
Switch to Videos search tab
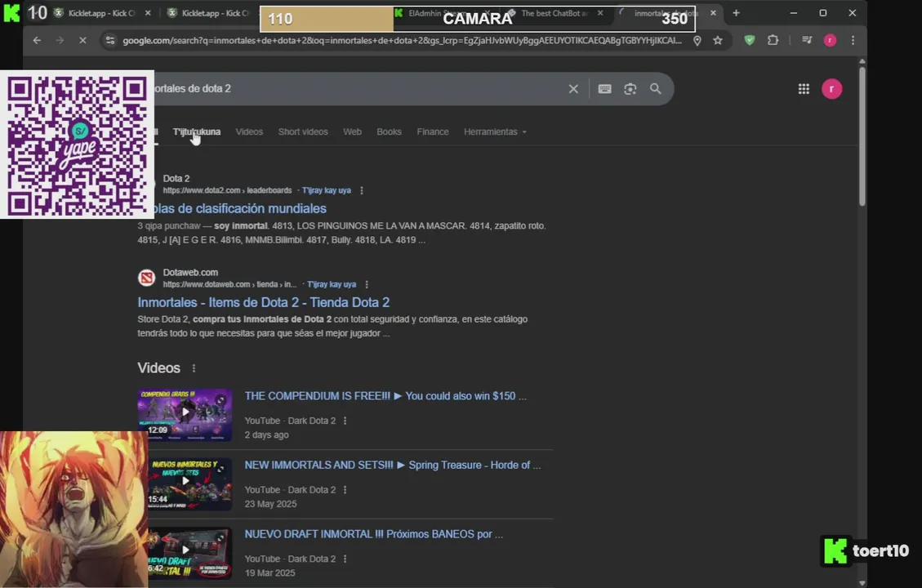pos(249,131)
